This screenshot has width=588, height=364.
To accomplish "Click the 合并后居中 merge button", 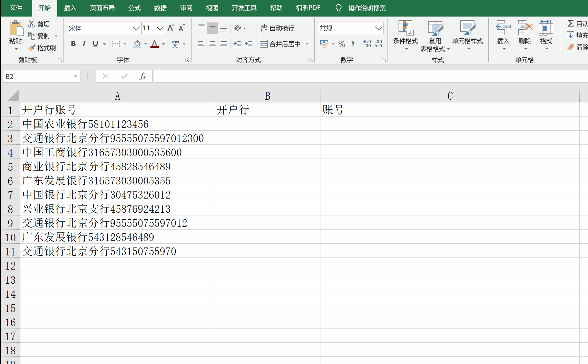I will click(280, 44).
